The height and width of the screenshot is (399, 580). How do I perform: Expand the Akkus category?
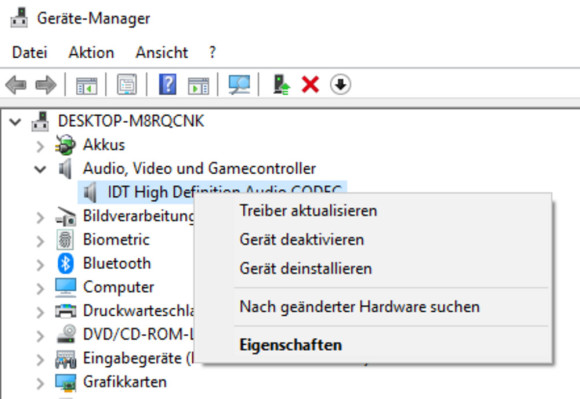point(40,146)
